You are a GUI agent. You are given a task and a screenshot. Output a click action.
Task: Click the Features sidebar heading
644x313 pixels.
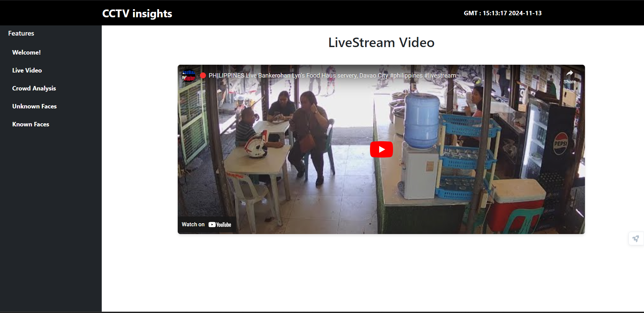tap(21, 33)
